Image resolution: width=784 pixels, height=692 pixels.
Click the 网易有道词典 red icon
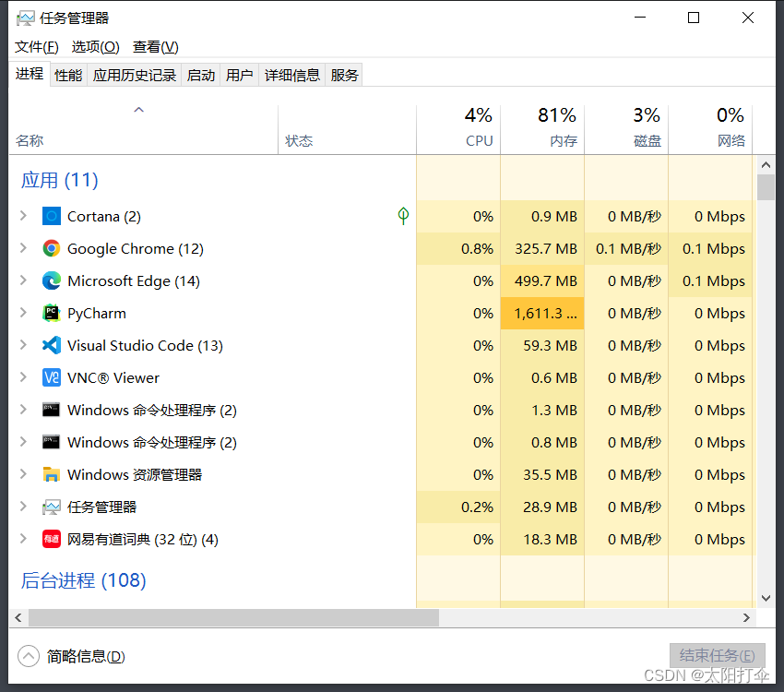coord(52,539)
